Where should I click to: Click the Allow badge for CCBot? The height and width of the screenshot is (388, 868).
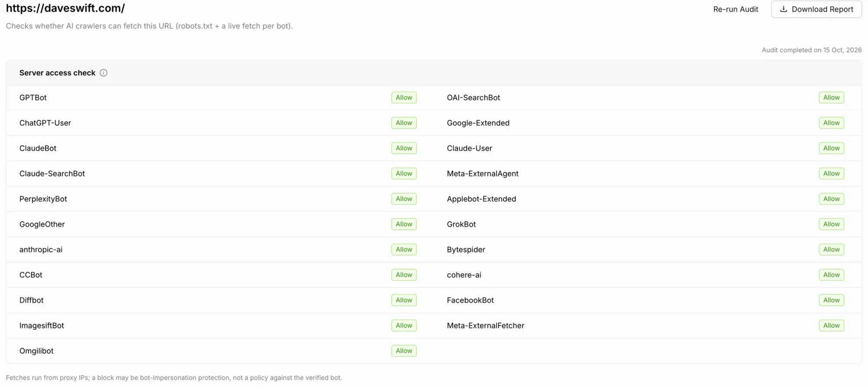click(x=404, y=275)
